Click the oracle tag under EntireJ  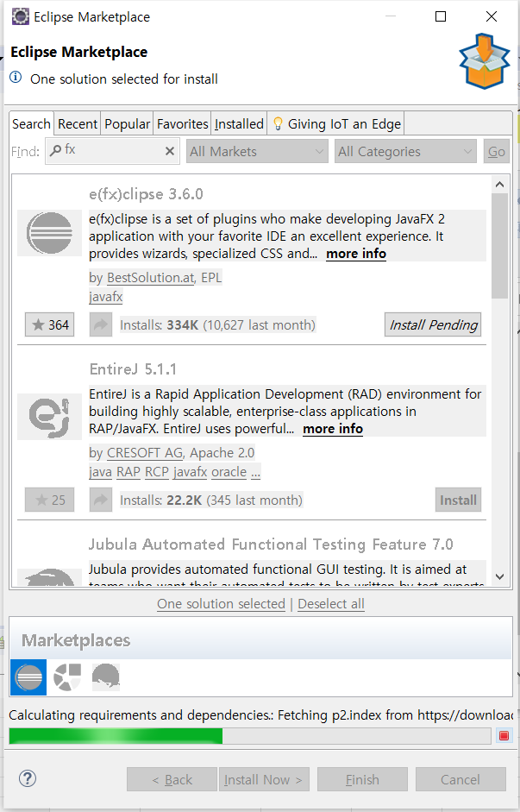pyautogui.click(x=229, y=472)
